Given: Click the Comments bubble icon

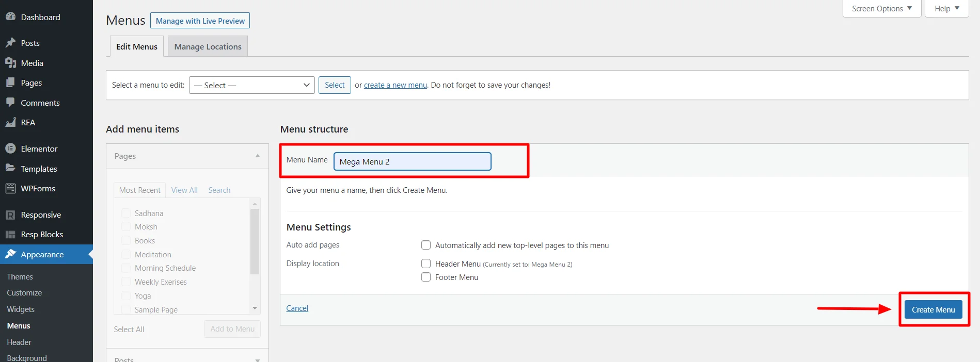Looking at the screenshot, I should 10,103.
